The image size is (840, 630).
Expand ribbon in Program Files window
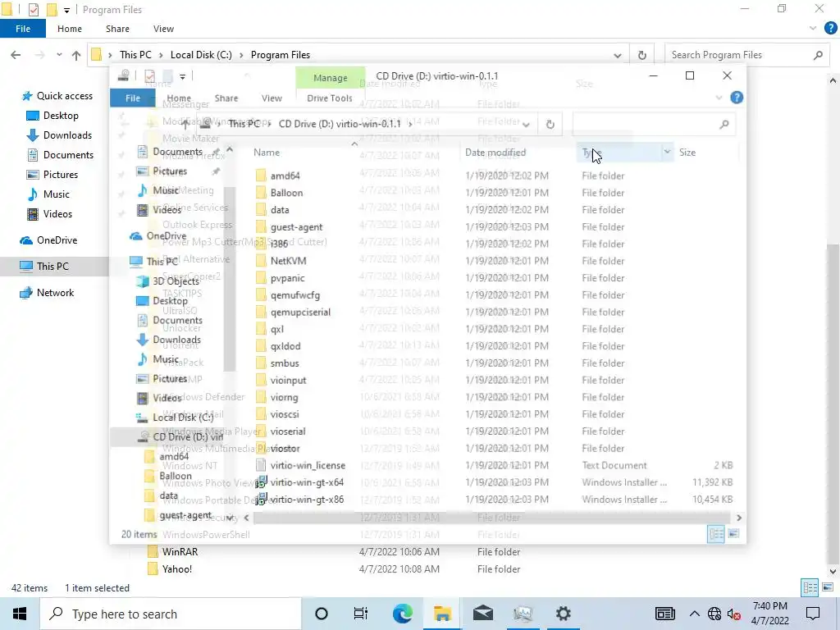click(813, 29)
